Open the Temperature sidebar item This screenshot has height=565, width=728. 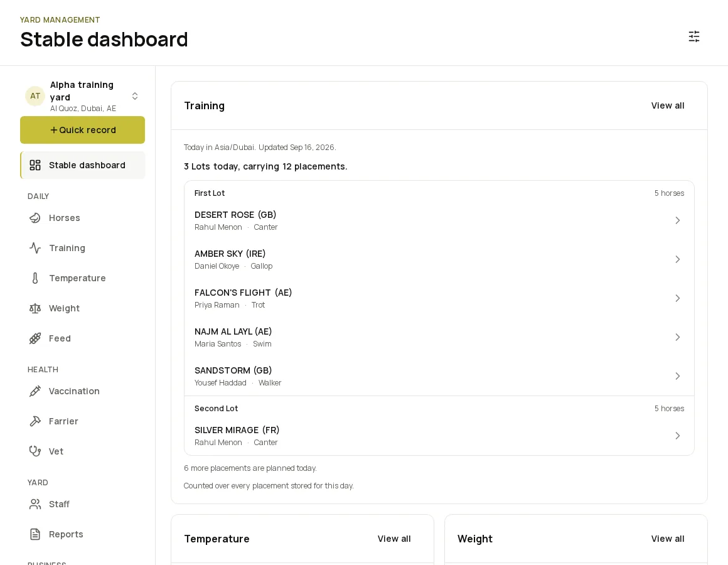pyautogui.click(x=83, y=278)
